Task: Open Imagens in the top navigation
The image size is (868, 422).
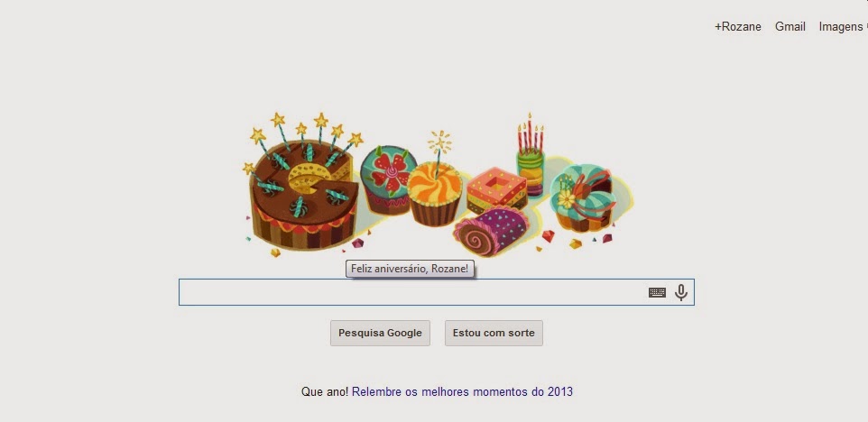Action: (842, 26)
